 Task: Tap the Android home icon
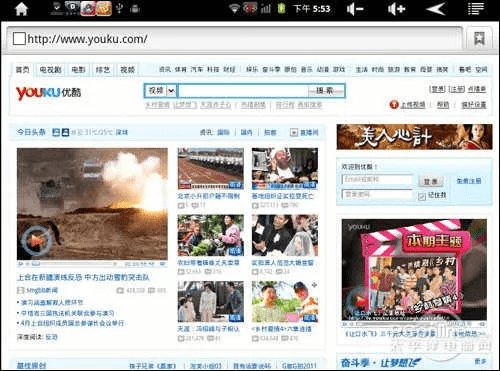[21, 9]
